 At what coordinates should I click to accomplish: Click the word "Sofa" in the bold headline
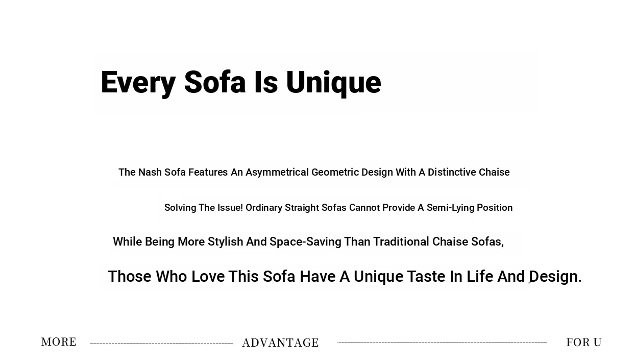pyautogui.click(x=214, y=83)
